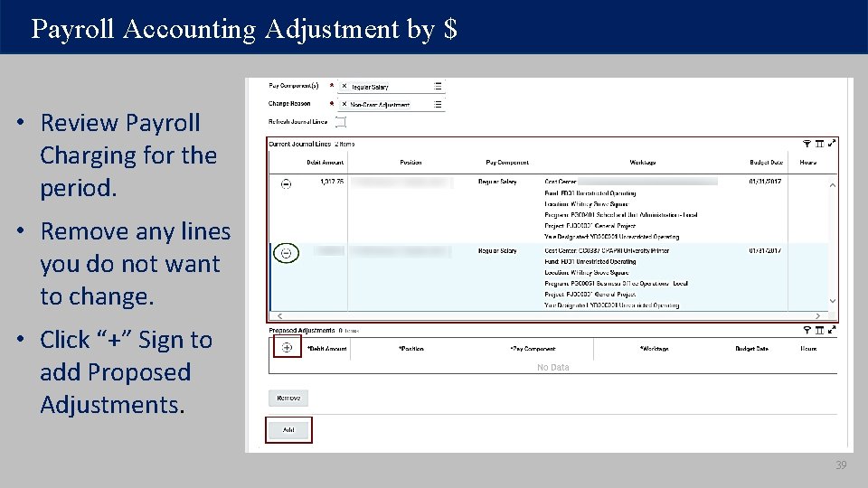Viewport: 868px width, 488px height.
Task: Click the left arrow of the horizontal scrollbar
Action: coord(279,316)
